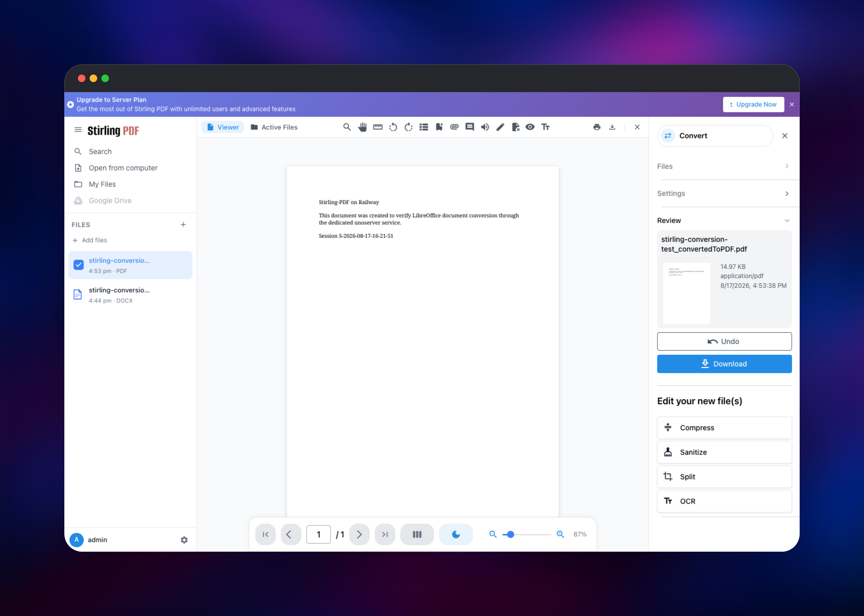Open the comments annotation icon
Viewport: 864px width, 616px height.
tap(470, 127)
